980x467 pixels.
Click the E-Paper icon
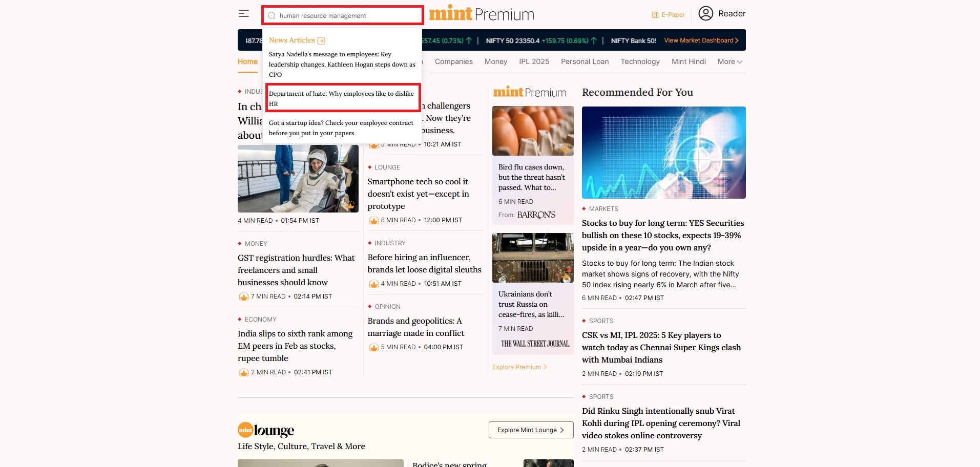pos(655,15)
